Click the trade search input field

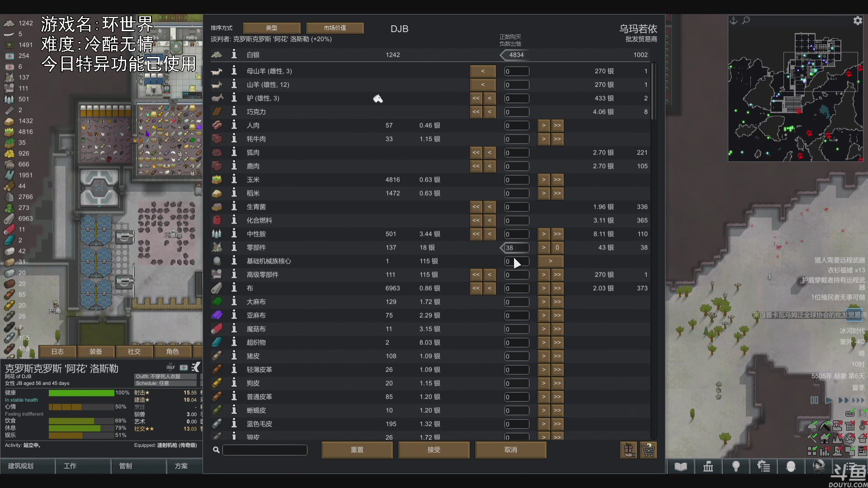(x=265, y=450)
